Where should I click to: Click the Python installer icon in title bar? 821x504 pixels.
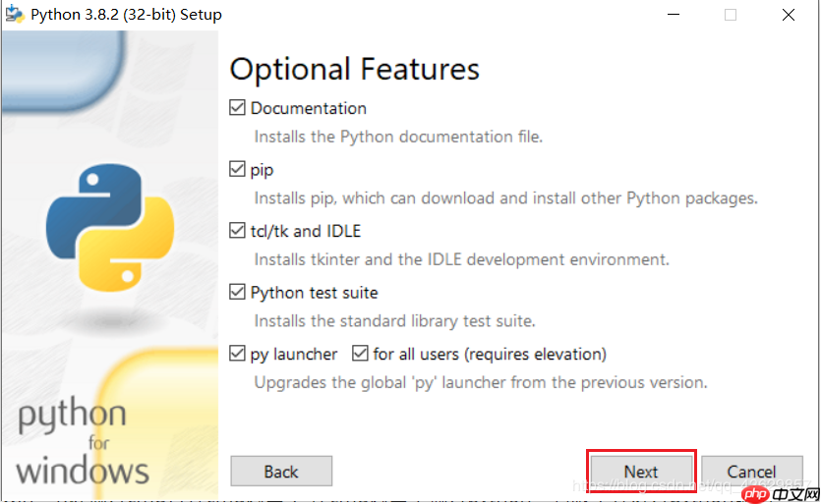(14, 15)
